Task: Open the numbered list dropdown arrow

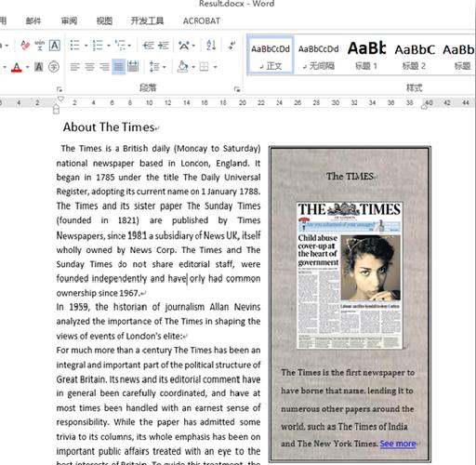Action: click(109, 46)
